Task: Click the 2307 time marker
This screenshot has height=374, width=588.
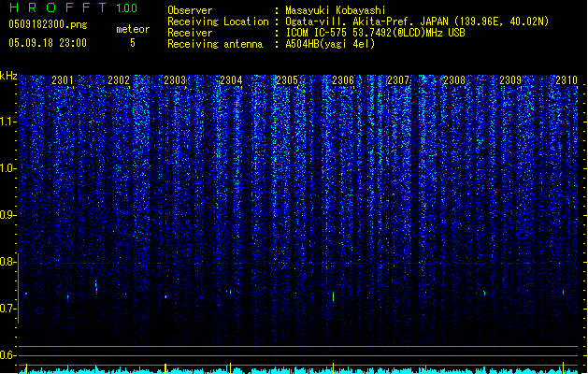Action: (x=398, y=80)
